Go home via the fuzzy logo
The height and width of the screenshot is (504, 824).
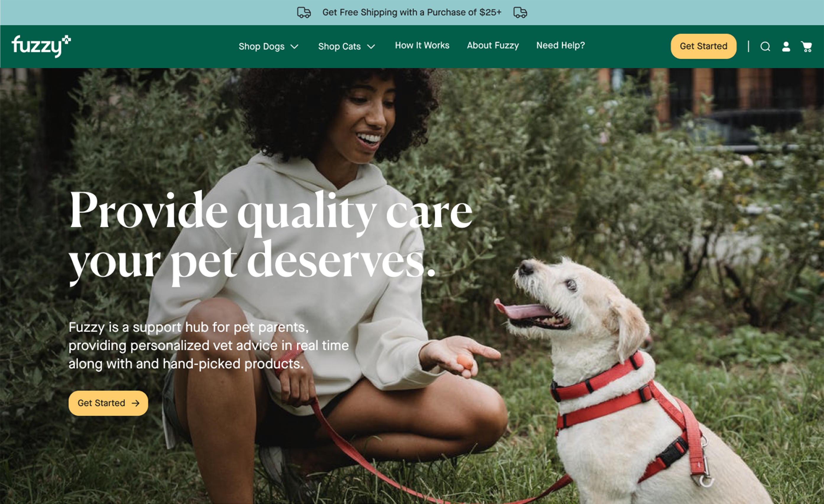point(41,46)
